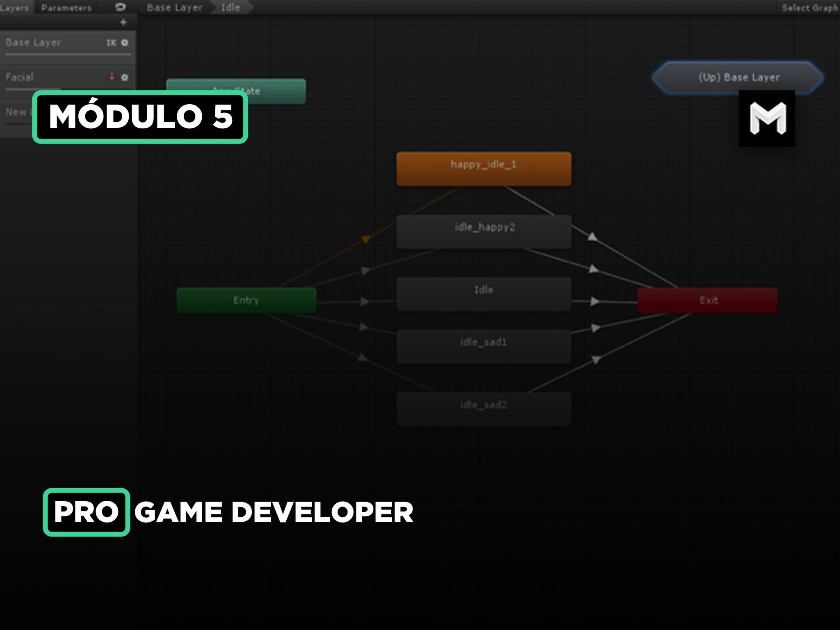Click the M logo badge

(x=767, y=119)
